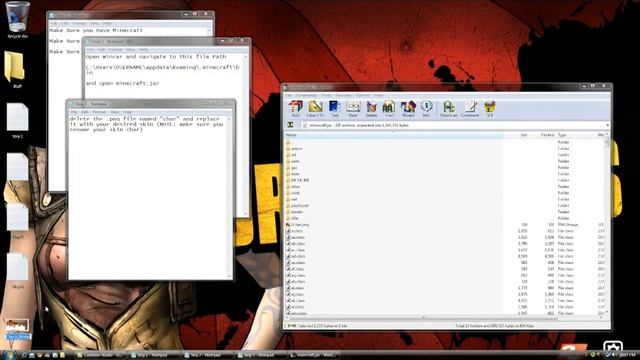Click the Comment icon in WinRAR toolbar

pyautogui.click(x=470, y=109)
